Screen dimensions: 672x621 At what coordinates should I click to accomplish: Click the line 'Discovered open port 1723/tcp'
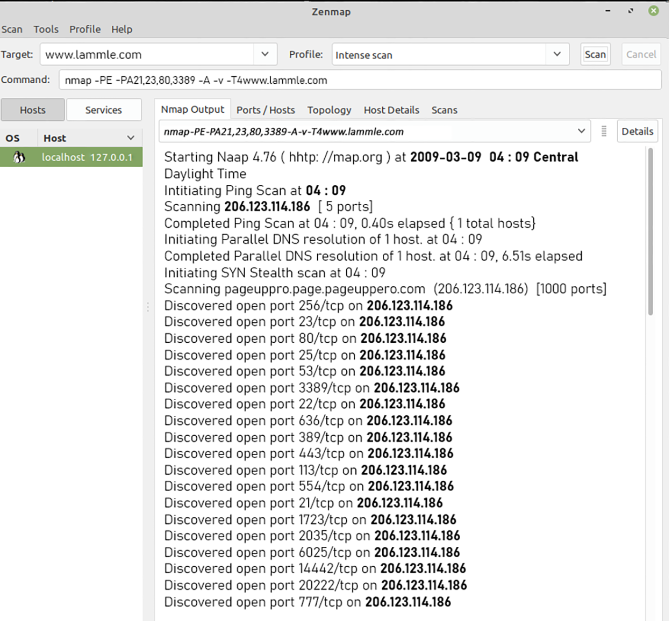tap(310, 519)
